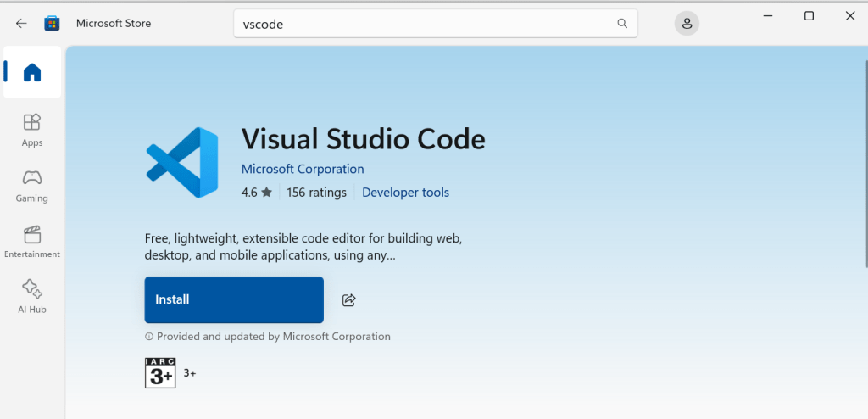Open AI Hub from the sidebar
The width and height of the screenshot is (868, 419).
coord(32,296)
